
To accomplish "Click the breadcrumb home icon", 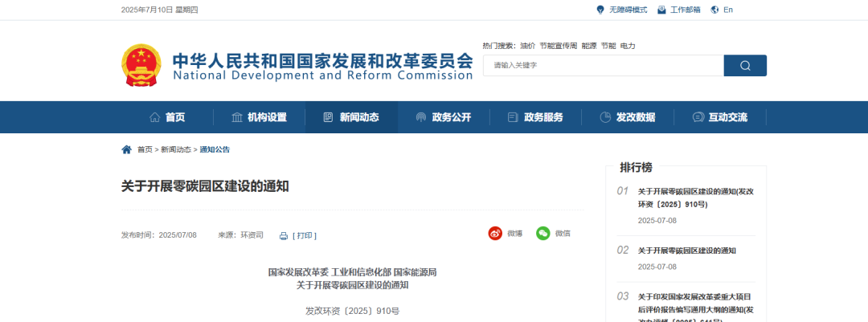I will pos(127,149).
